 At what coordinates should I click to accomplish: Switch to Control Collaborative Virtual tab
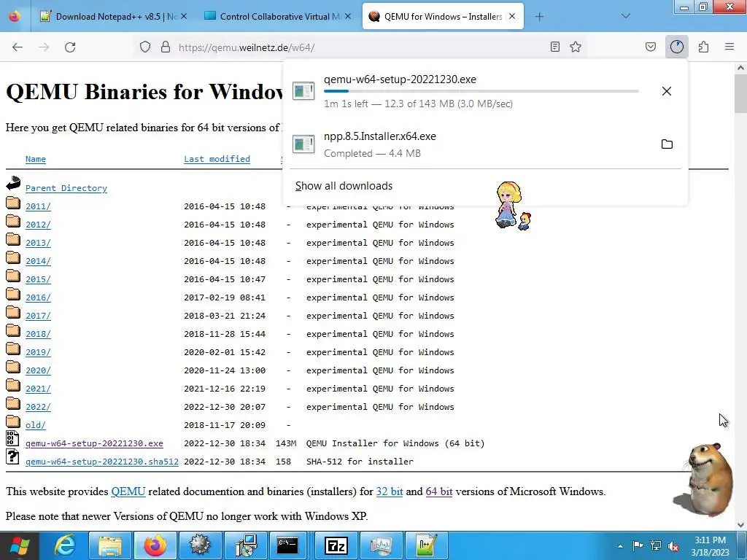coord(278,16)
